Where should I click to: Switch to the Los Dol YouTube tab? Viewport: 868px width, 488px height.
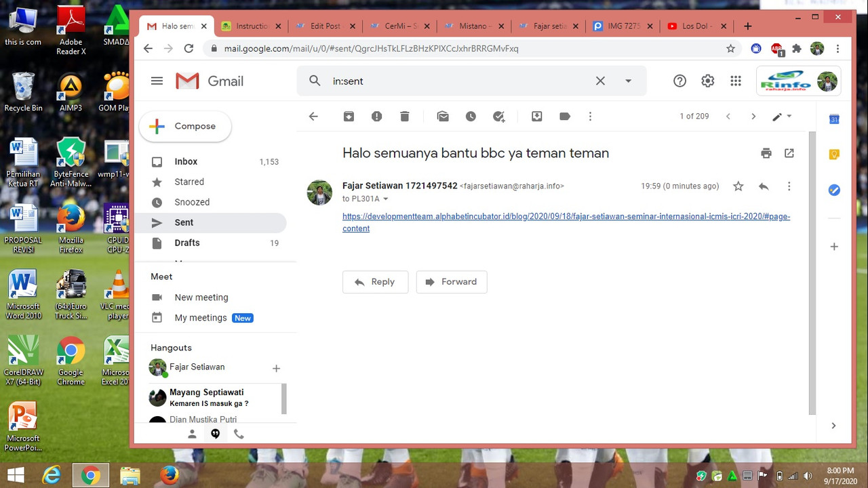coord(696,26)
